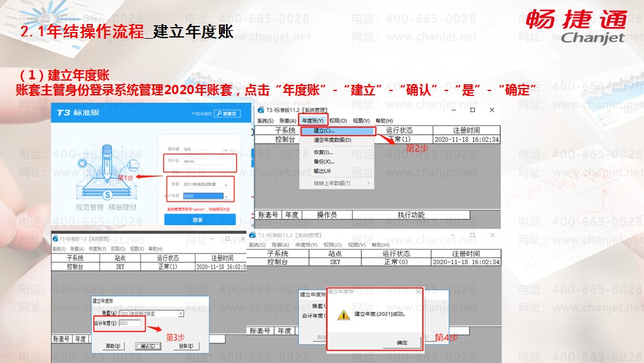
Task: Open 视图(V) menu in the top-right window
Action: click(361, 121)
